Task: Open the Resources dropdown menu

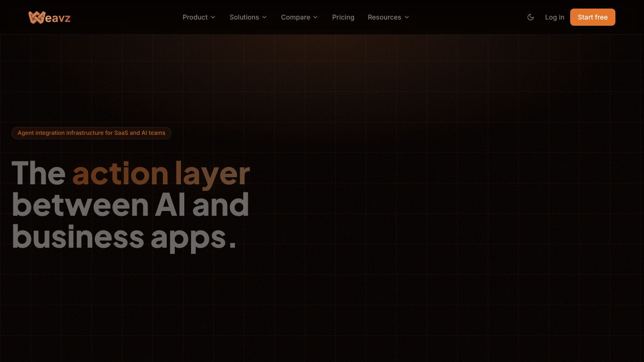Action: click(x=388, y=17)
